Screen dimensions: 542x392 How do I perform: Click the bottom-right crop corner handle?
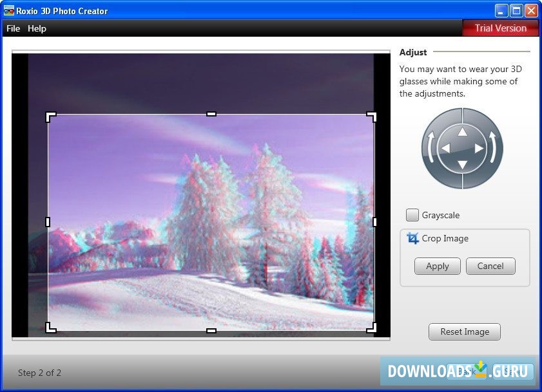pyautogui.click(x=373, y=328)
